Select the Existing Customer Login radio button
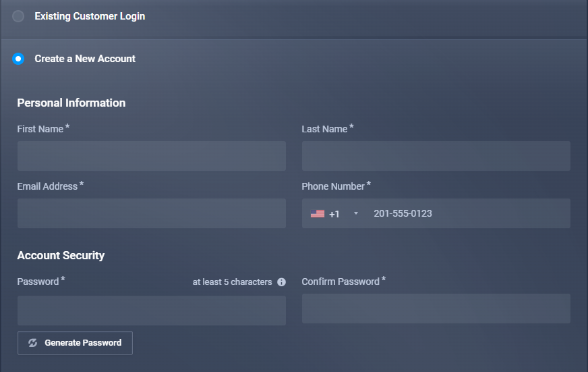 click(x=18, y=16)
